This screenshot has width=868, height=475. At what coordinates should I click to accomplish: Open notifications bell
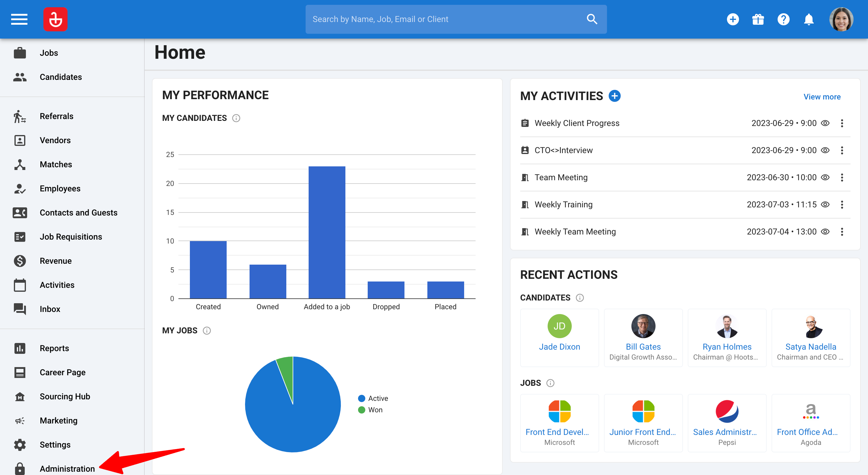pos(808,19)
